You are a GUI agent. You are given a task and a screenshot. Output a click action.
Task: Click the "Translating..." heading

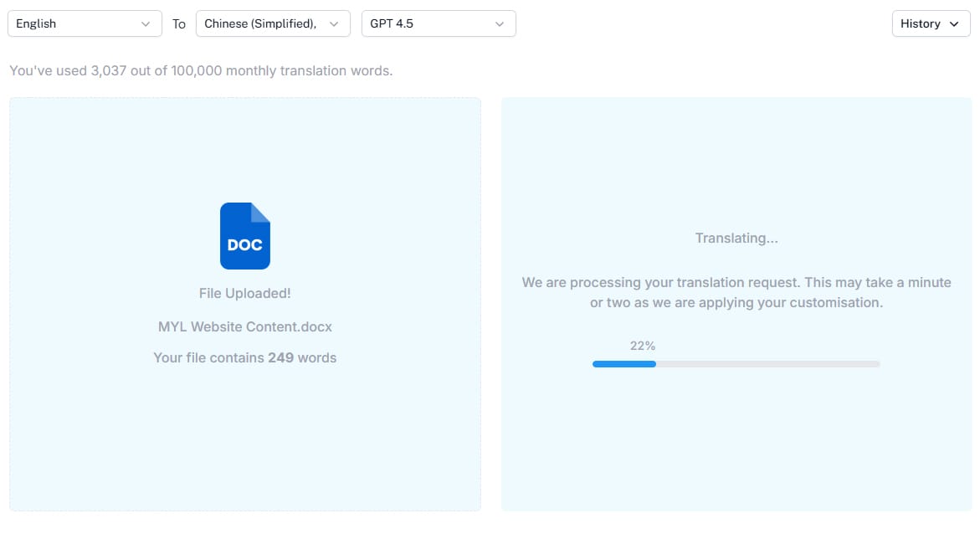pos(736,239)
